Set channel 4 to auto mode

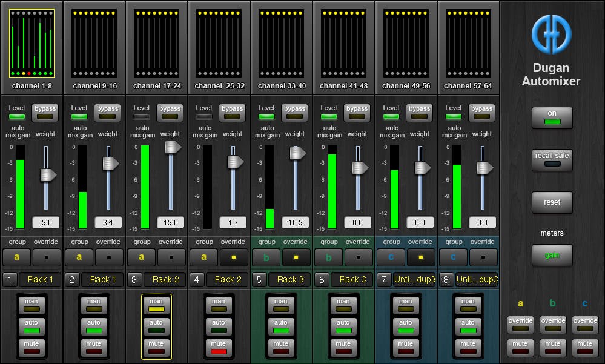(219, 326)
